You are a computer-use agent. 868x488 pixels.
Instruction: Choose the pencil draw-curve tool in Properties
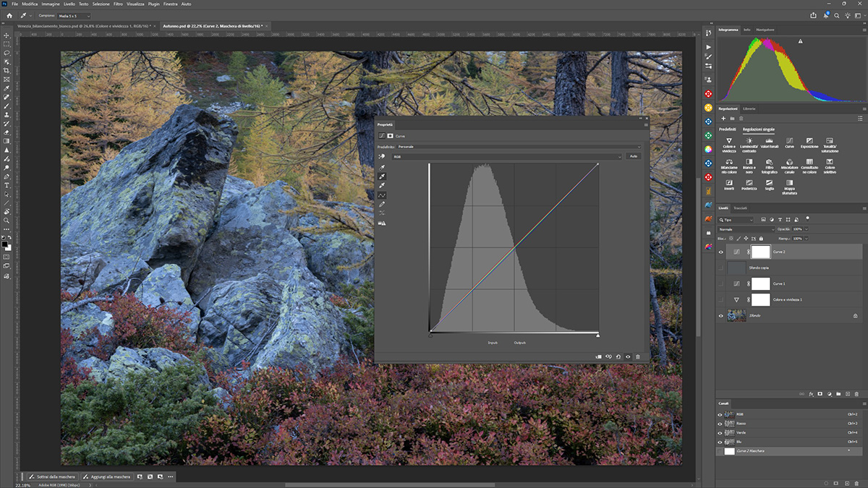tap(382, 205)
